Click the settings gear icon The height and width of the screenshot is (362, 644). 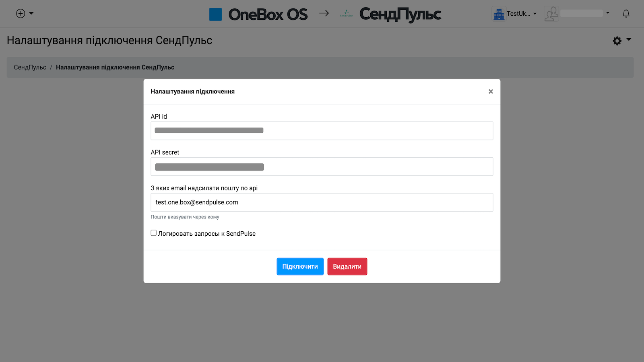(x=617, y=41)
